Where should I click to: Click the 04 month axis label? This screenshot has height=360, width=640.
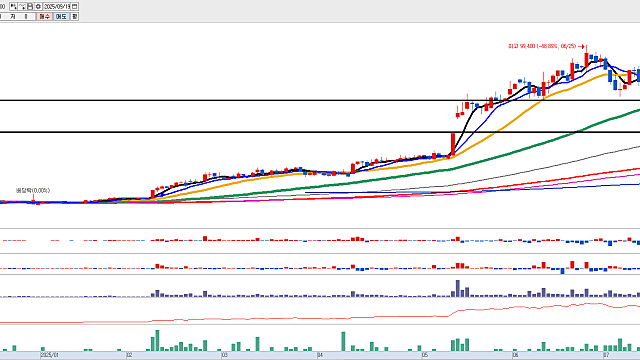(320, 356)
